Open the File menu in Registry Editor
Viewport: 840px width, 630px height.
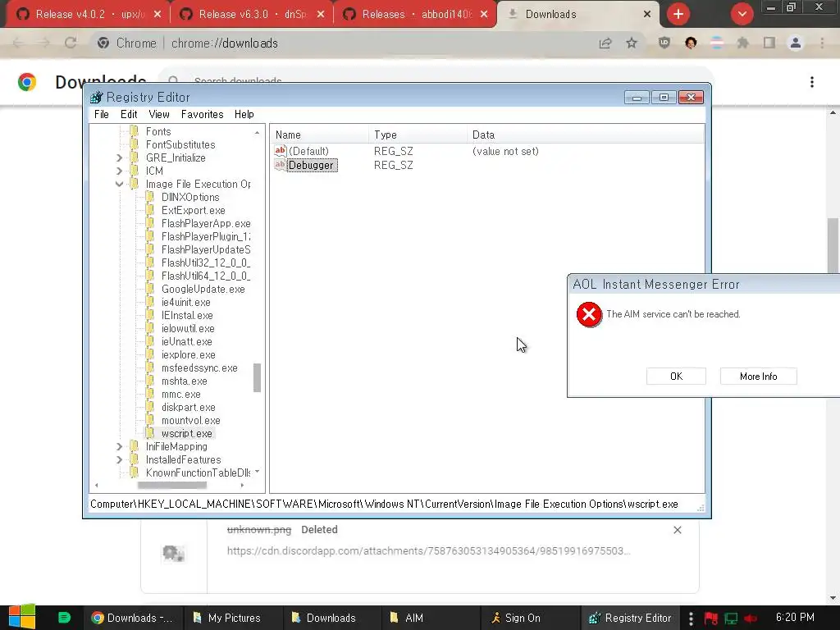pos(101,114)
